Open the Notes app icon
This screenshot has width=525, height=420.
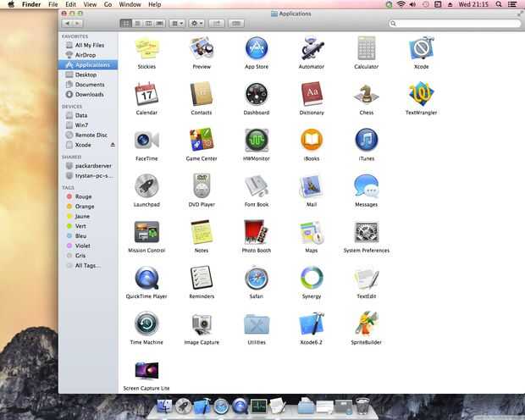click(x=202, y=233)
